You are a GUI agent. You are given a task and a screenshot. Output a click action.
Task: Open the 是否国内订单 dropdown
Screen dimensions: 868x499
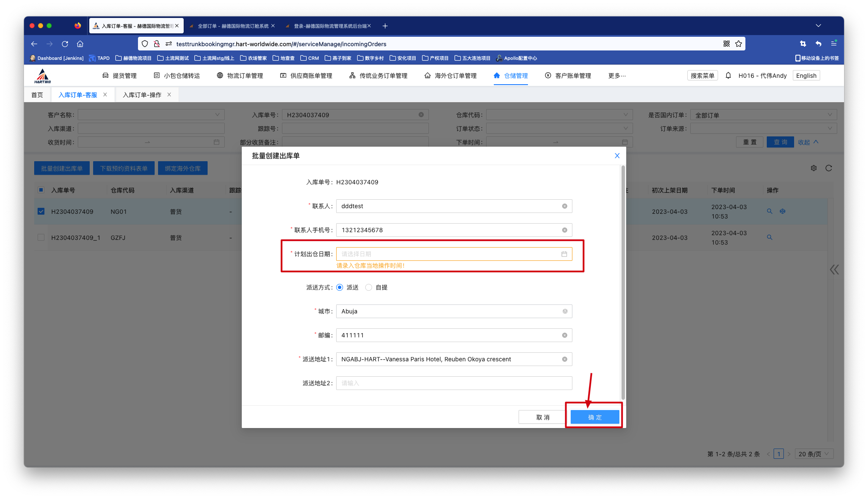click(x=763, y=115)
